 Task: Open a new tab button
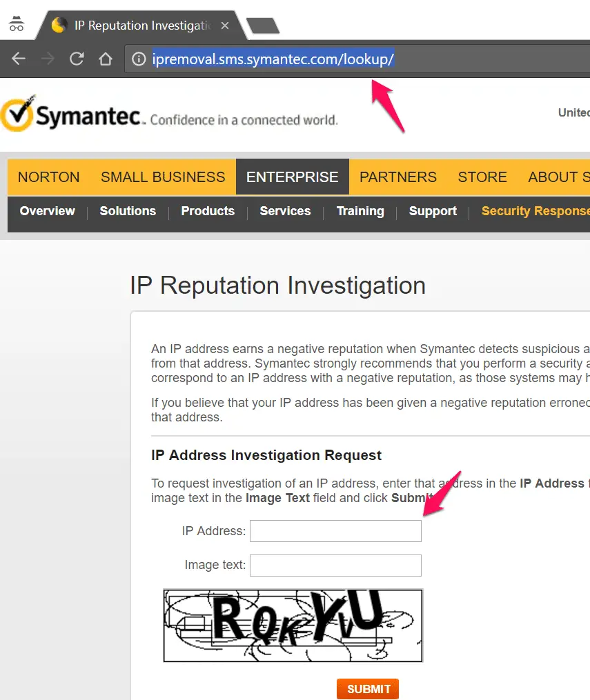coord(263,26)
